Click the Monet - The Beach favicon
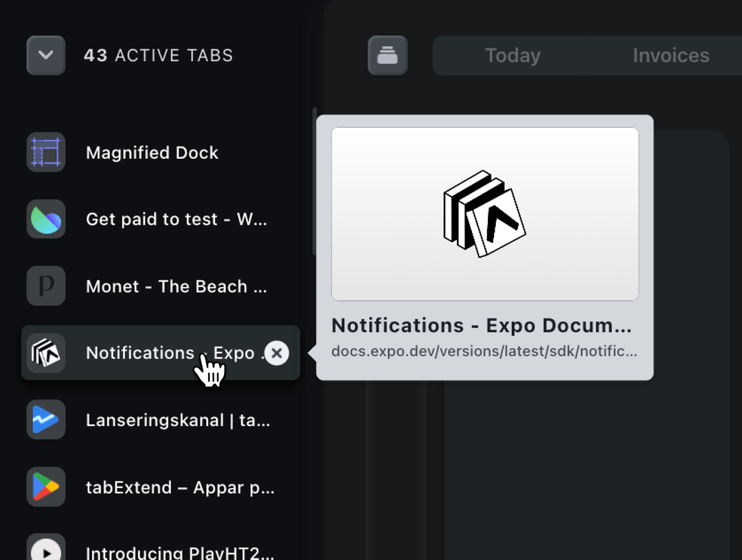 (45, 286)
